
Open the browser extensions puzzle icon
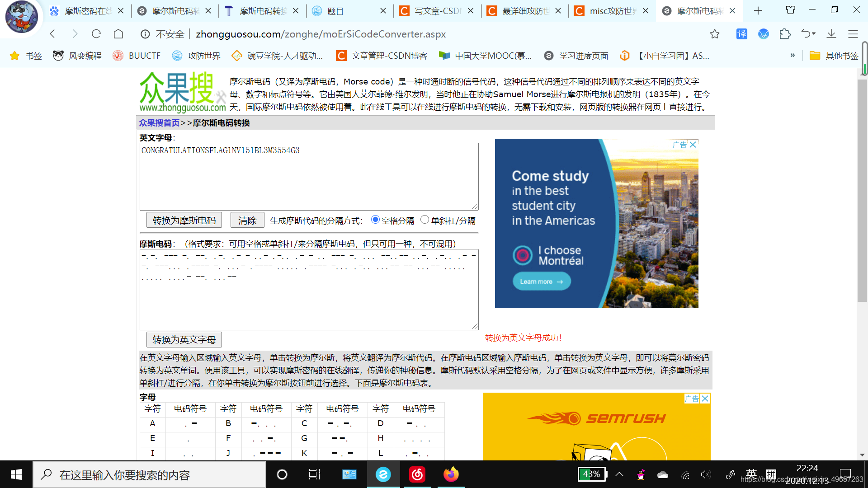point(785,34)
